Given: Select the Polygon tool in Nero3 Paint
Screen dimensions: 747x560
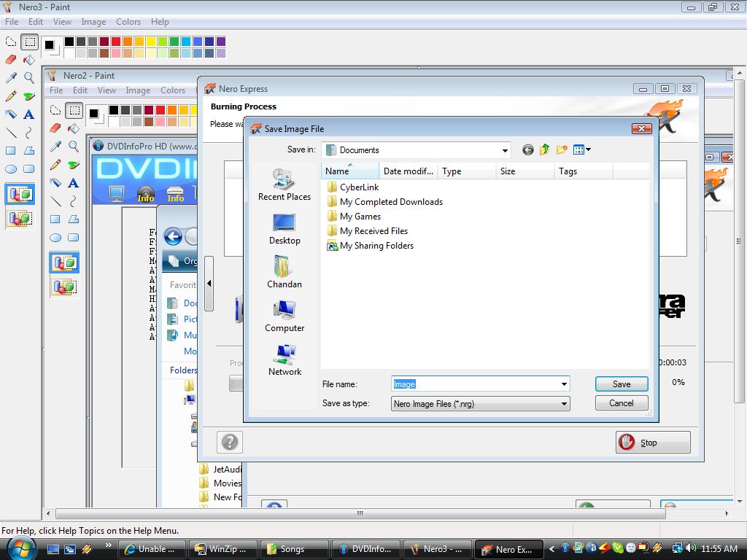Looking at the screenshot, I should click(x=29, y=150).
